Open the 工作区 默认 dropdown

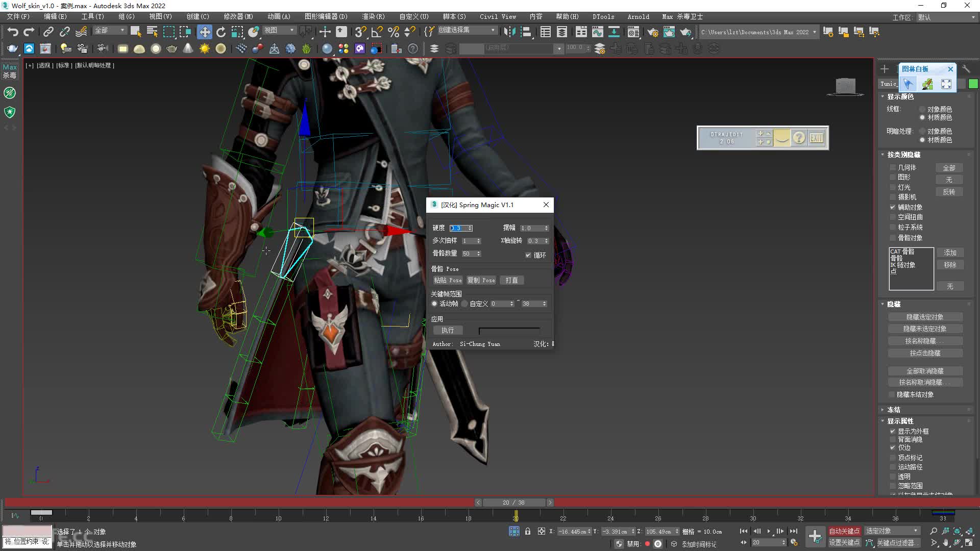[x=947, y=17]
